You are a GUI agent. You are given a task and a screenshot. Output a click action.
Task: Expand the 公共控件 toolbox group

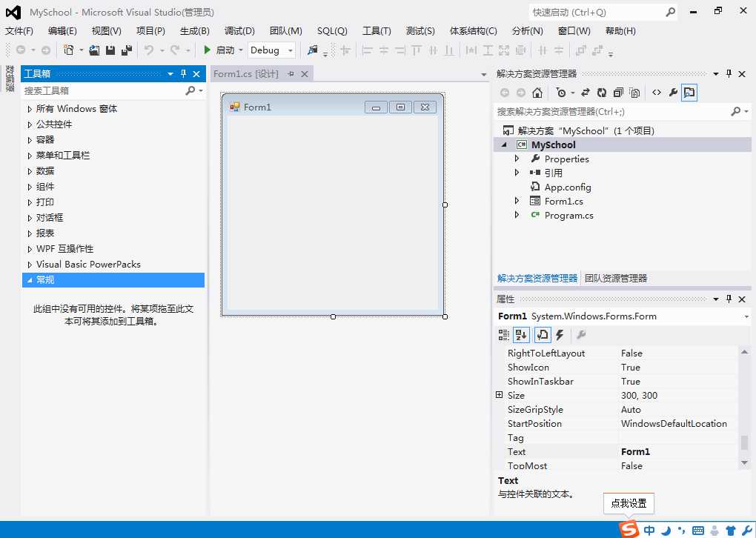click(30, 124)
